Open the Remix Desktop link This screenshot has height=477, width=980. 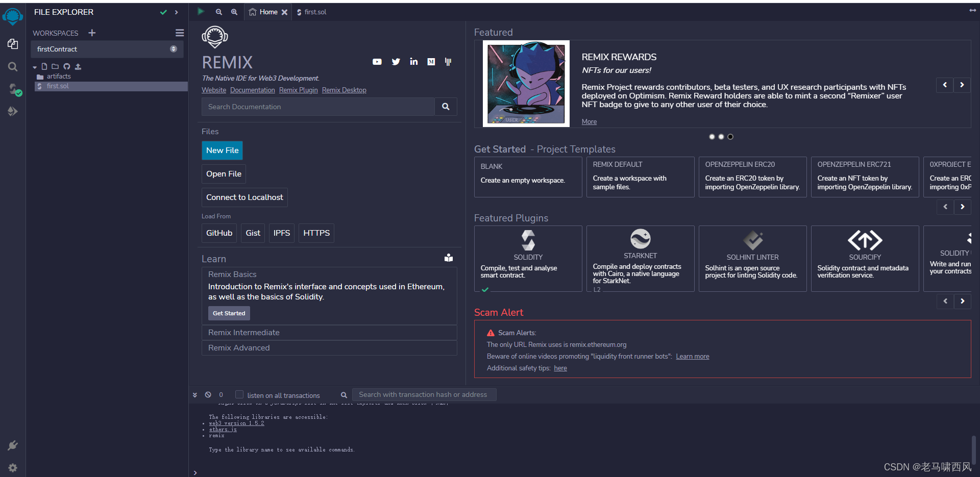tap(344, 90)
